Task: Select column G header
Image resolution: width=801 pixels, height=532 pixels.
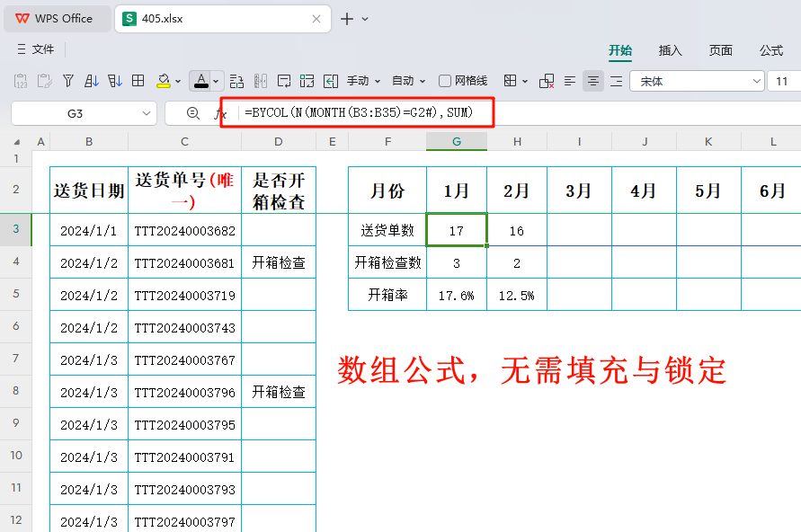Action: click(457, 141)
